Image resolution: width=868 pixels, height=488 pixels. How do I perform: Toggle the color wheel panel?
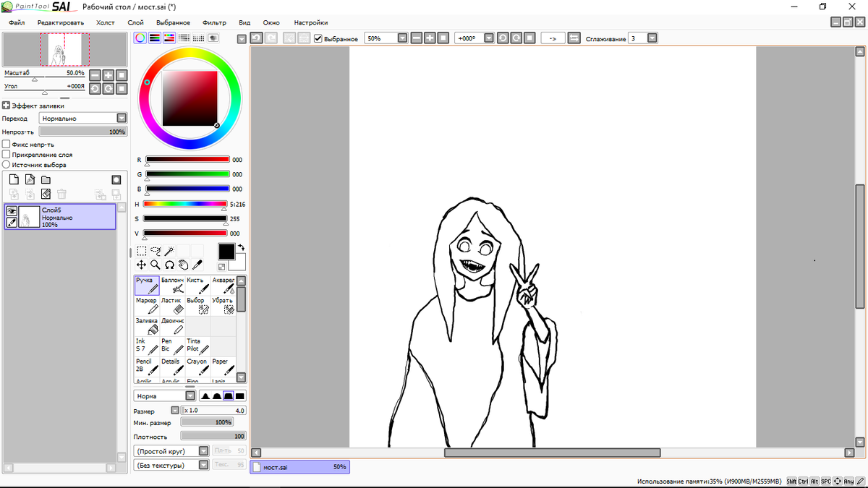pyautogui.click(x=140, y=38)
